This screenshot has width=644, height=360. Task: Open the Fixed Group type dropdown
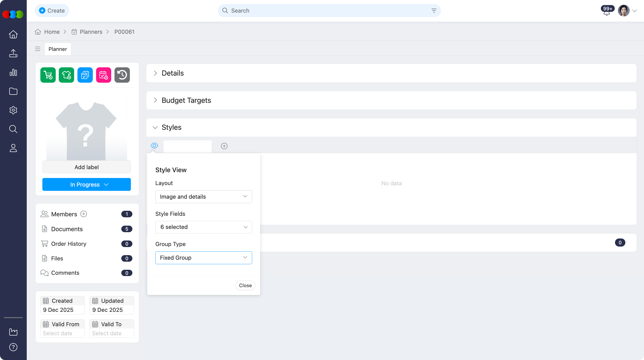(x=203, y=258)
